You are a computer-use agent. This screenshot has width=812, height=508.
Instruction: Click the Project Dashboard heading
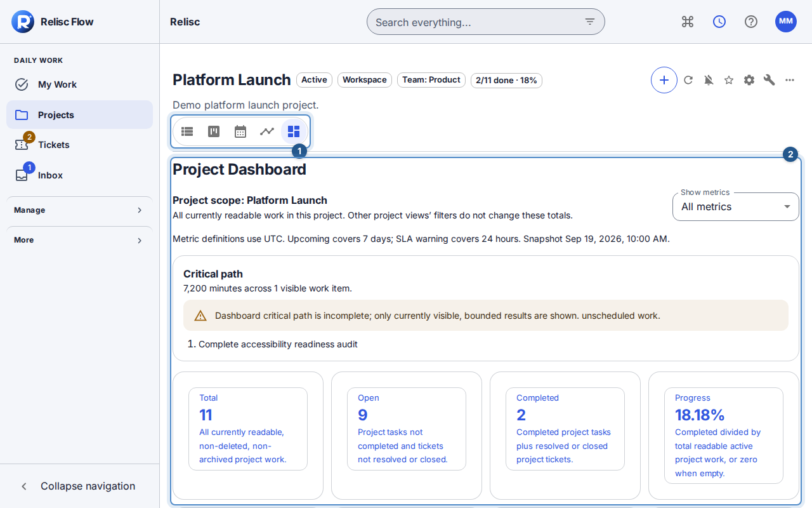[x=239, y=170]
